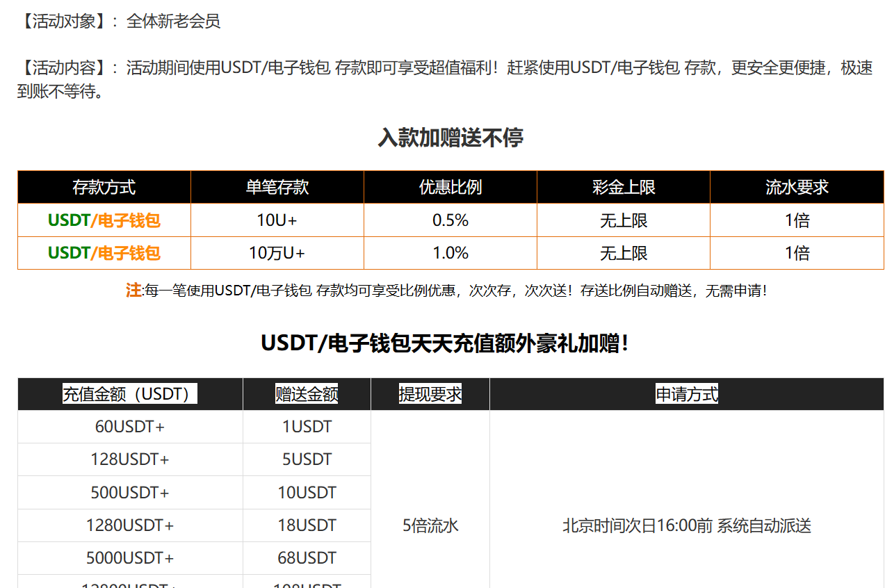
Task: Click the 申请方式 column header
Action: click(687, 394)
